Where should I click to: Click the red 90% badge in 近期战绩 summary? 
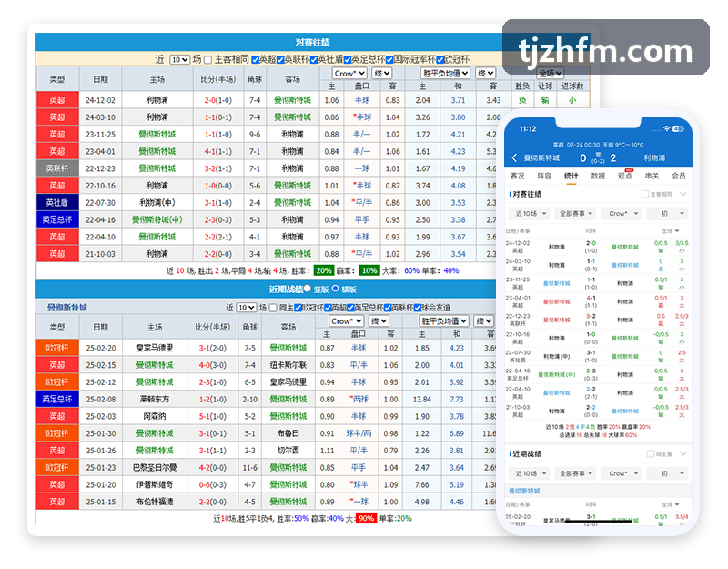(x=366, y=518)
